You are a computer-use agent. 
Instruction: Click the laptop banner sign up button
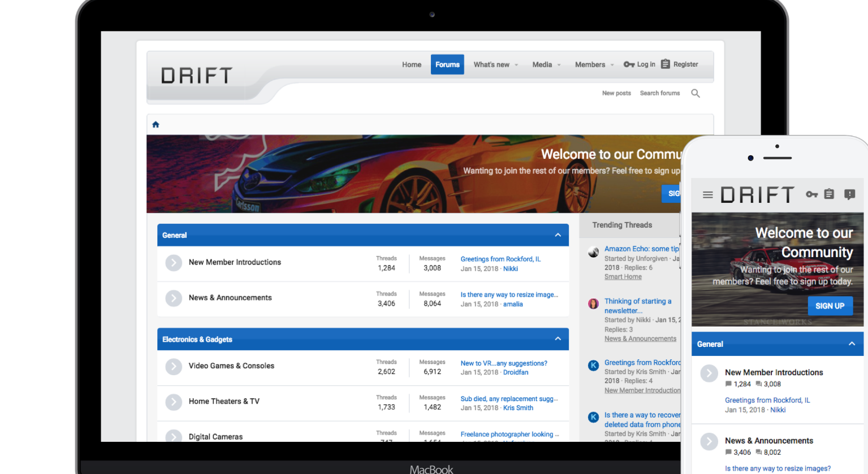[x=672, y=193]
